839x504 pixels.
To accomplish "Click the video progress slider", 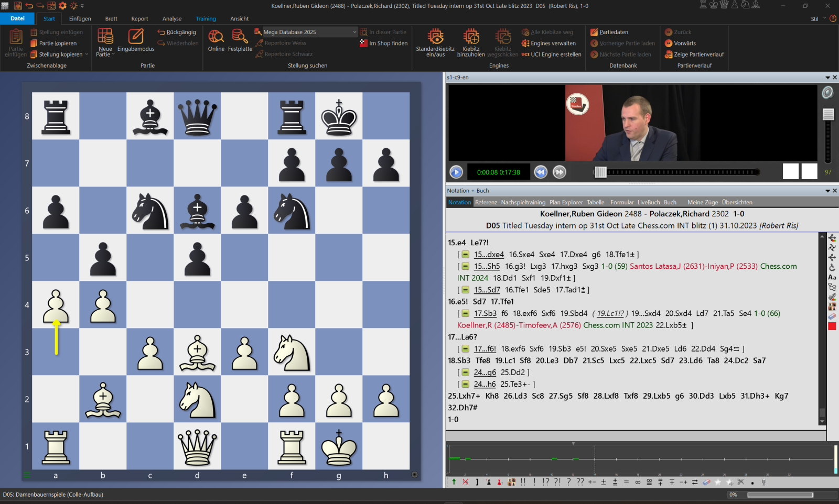I will tap(676, 172).
